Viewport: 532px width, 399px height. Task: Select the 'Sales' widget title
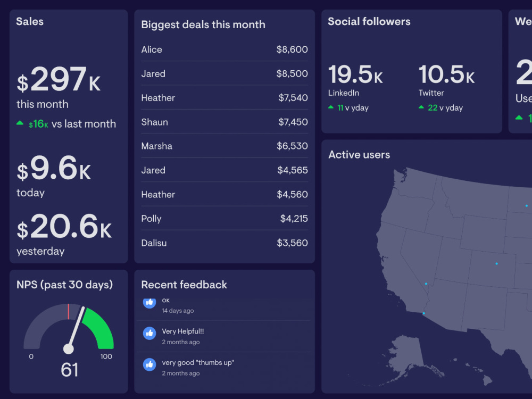click(30, 21)
